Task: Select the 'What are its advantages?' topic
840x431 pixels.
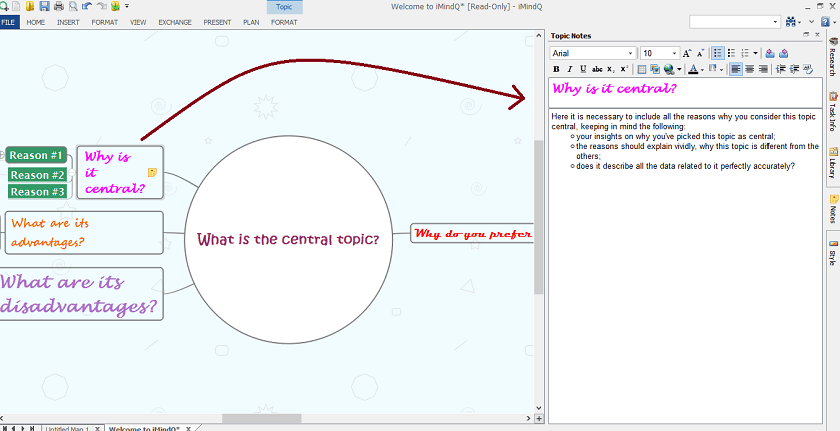Action: [84, 232]
